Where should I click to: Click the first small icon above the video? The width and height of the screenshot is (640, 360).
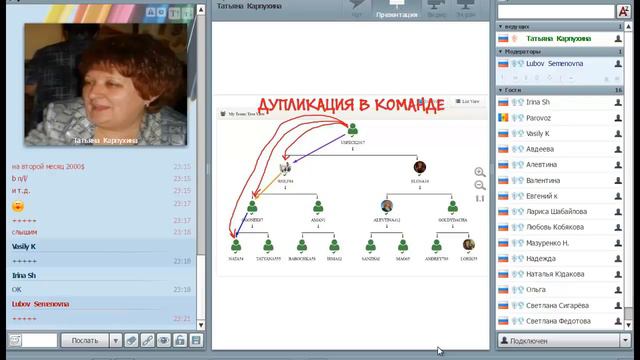pos(151,13)
